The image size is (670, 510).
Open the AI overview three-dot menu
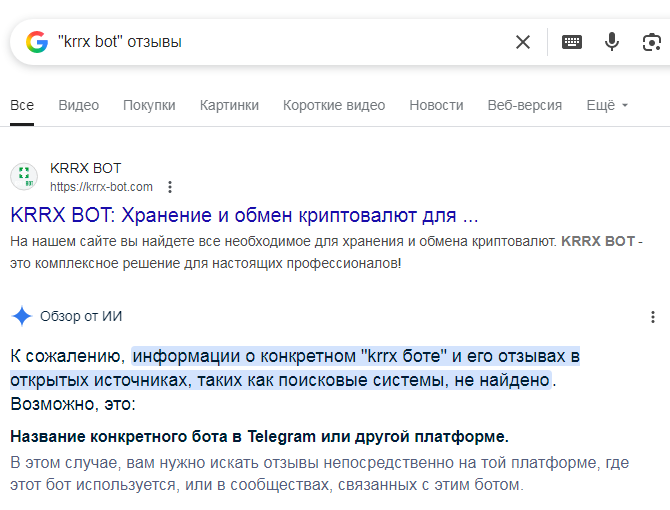point(652,317)
